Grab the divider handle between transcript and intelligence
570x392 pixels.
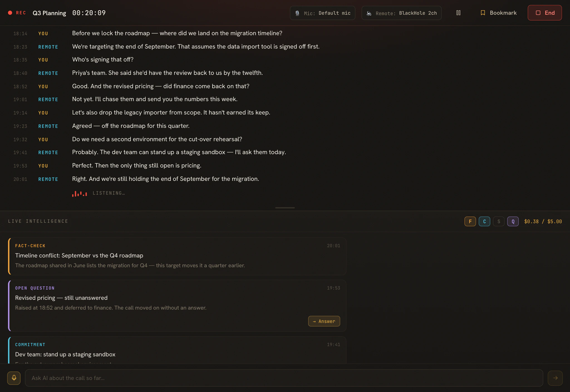285,208
